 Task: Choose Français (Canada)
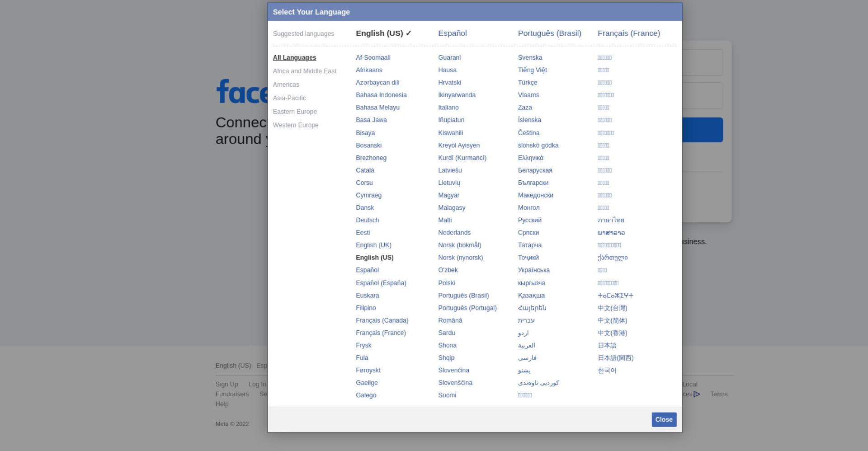point(382,320)
